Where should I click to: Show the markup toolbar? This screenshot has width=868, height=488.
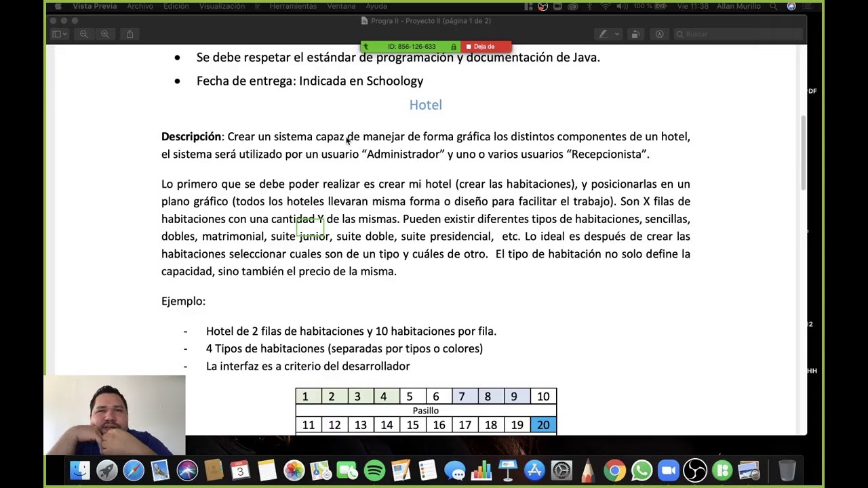tap(659, 34)
